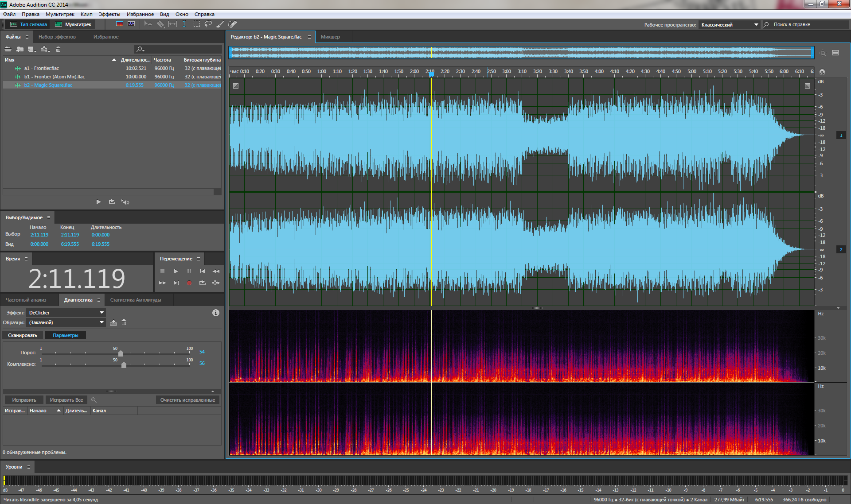Switch to Избранное tab
Image resolution: width=851 pixels, height=504 pixels.
106,37
